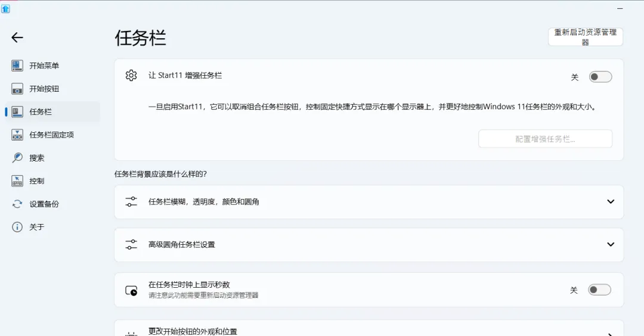
Task: Click the 控制 keyboard icon
Action: pos(17,181)
